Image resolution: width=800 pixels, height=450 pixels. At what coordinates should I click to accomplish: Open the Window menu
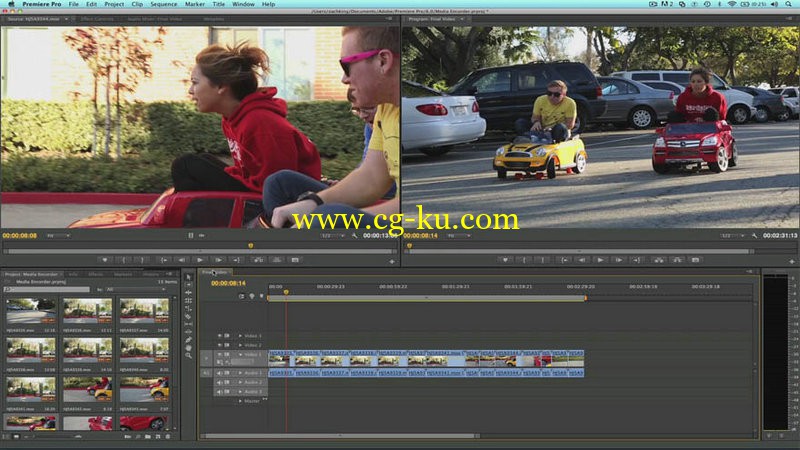coord(243,4)
